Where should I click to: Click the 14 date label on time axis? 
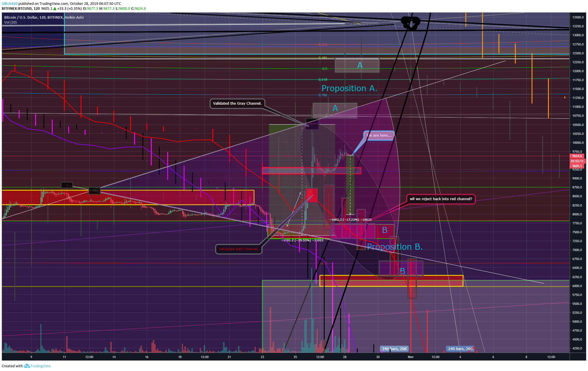[x=114, y=357]
